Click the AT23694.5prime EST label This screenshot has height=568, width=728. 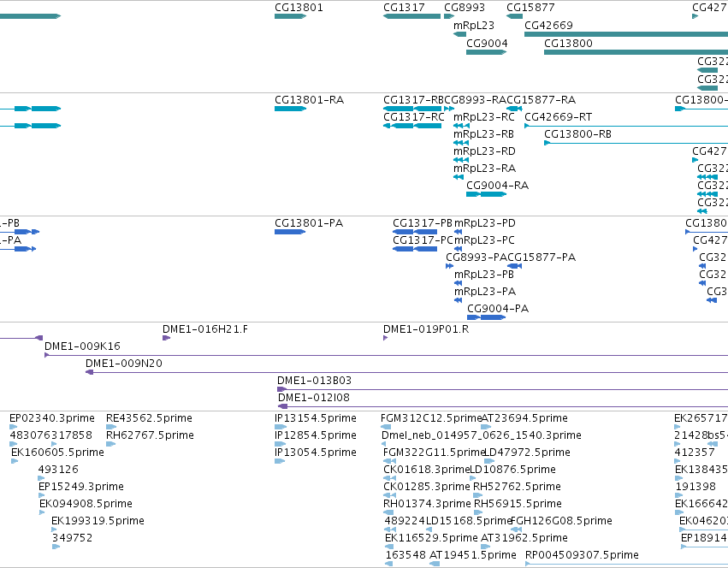[x=524, y=418]
